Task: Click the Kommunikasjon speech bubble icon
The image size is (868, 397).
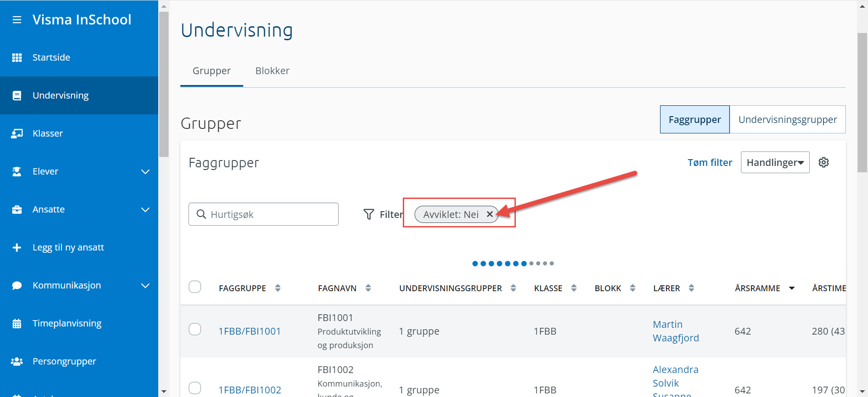Action: click(x=17, y=285)
